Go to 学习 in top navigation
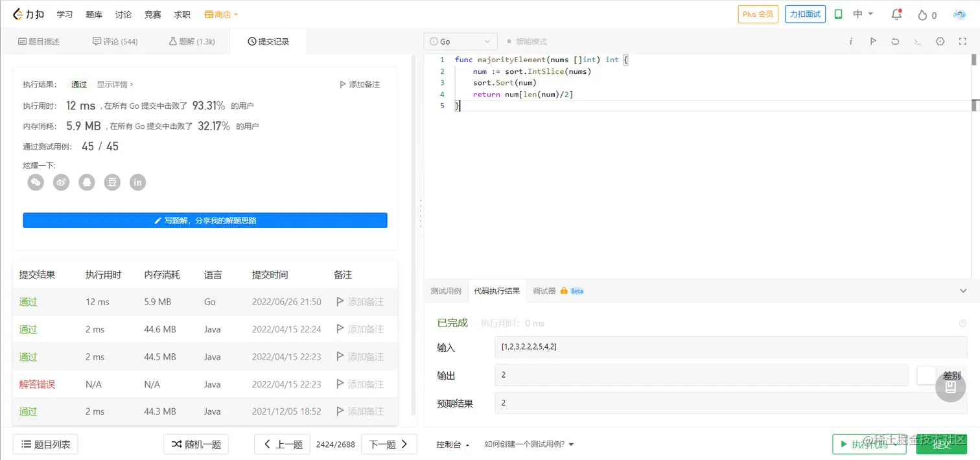The height and width of the screenshot is (460, 980). pos(65,14)
